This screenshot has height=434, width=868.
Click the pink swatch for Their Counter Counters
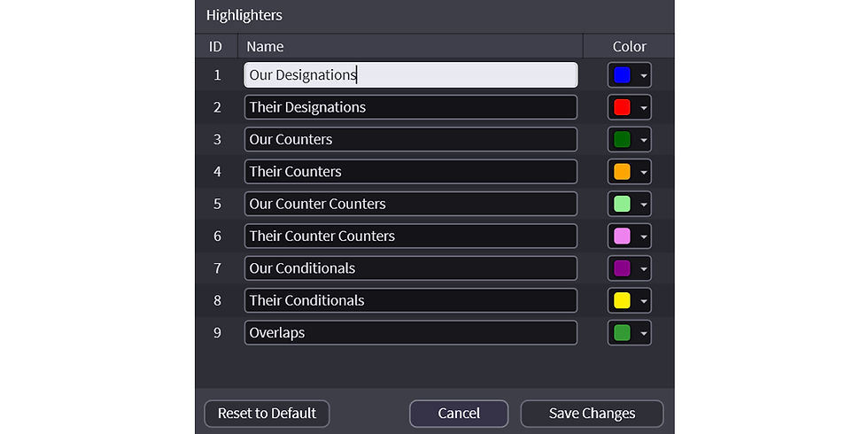[x=622, y=236]
